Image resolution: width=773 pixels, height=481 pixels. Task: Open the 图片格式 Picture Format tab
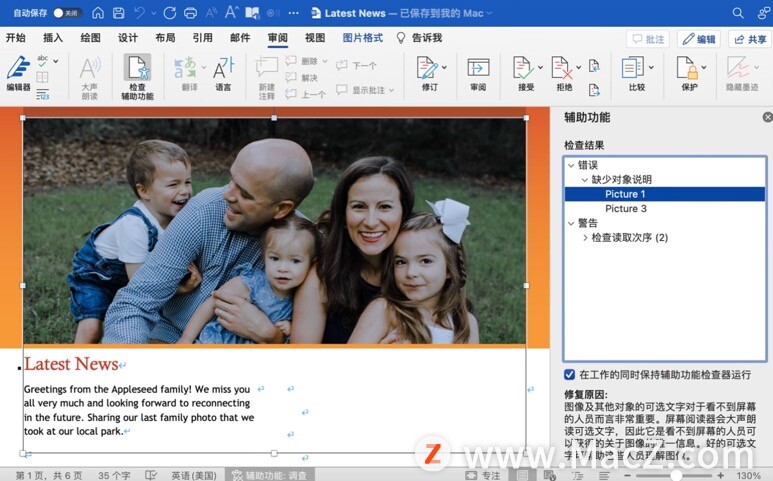point(363,37)
